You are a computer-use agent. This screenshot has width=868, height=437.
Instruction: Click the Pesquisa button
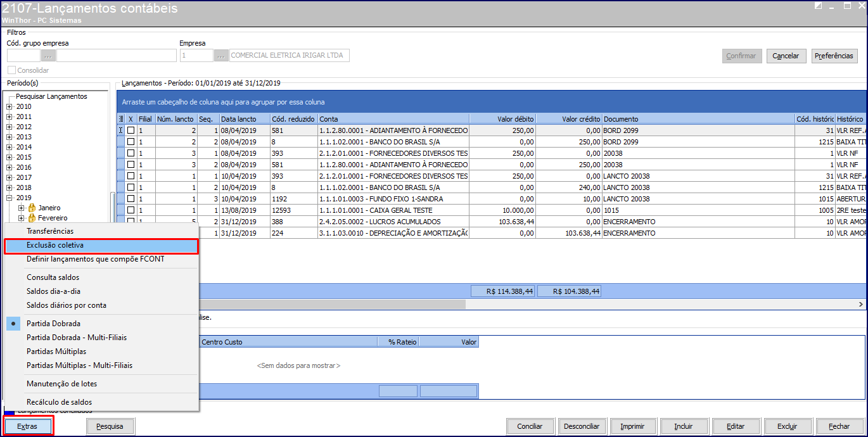click(110, 426)
